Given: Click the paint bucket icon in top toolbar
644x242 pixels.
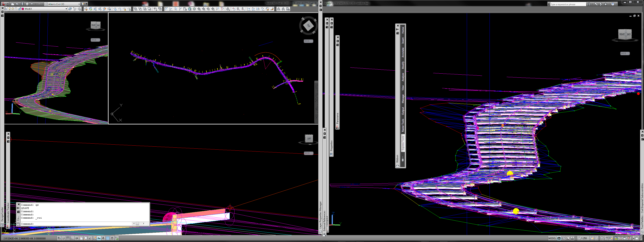Looking at the screenshot, I should point(272,9).
